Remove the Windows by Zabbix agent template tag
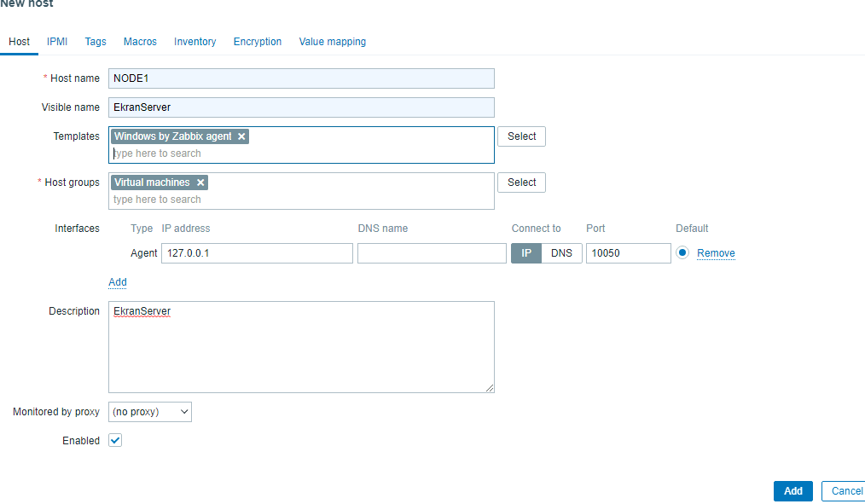Image resolution: width=865 pixels, height=504 pixels. point(241,136)
